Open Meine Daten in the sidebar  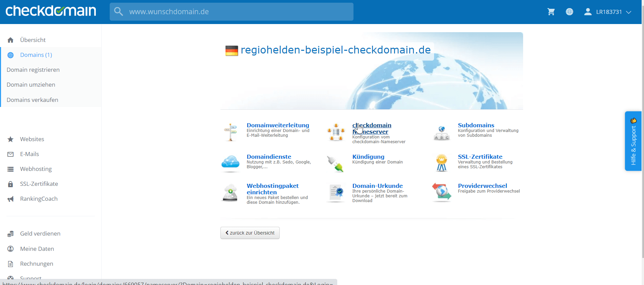(37, 249)
